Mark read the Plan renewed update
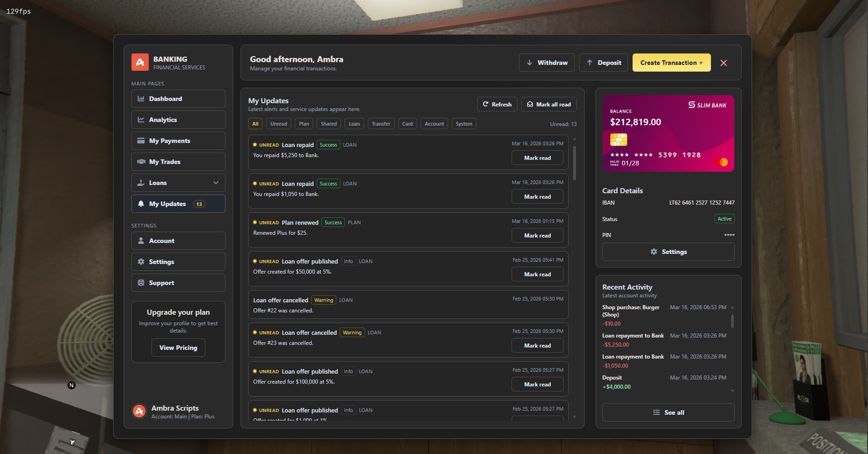Image resolution: width=868 pixels, height=454 pixels. click(537, 236)
